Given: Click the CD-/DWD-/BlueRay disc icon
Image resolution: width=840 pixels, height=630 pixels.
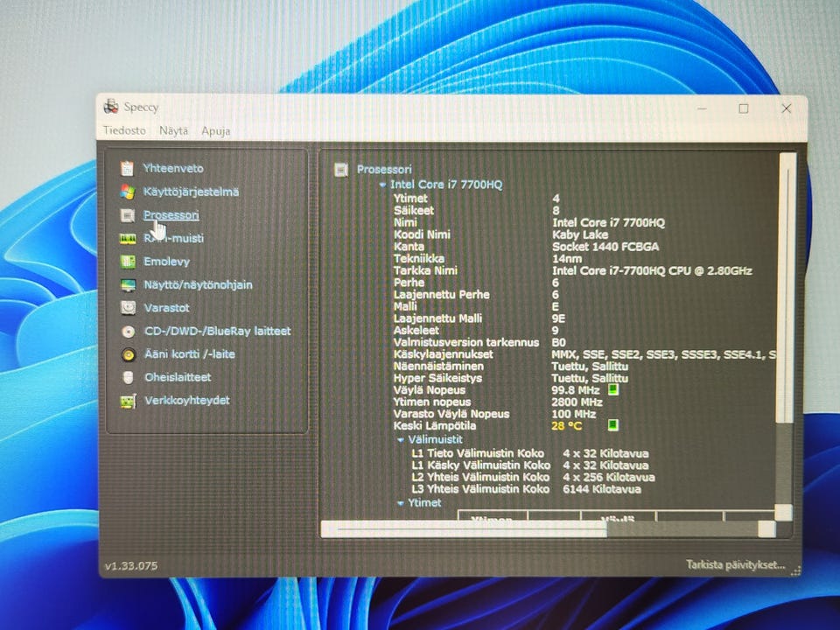Looking at the screenshot, I should click(x=128, y=332).
